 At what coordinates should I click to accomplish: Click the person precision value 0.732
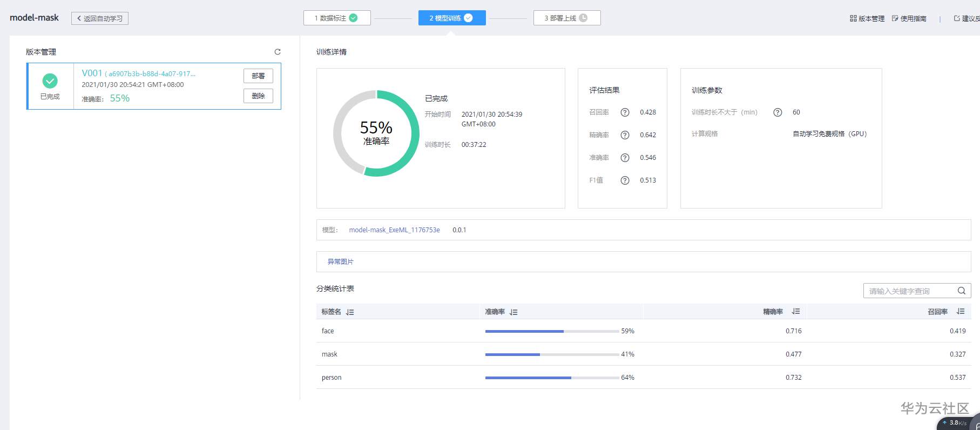[794, 378]
